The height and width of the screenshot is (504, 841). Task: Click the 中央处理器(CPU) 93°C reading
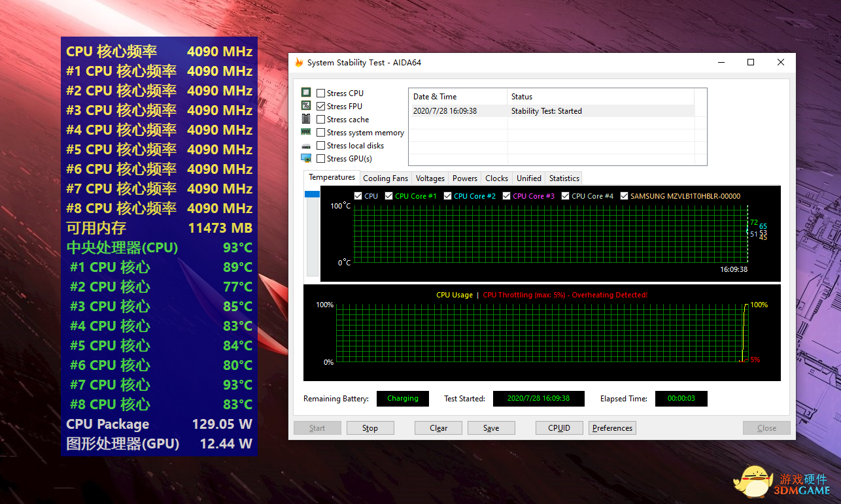(159, 248)
